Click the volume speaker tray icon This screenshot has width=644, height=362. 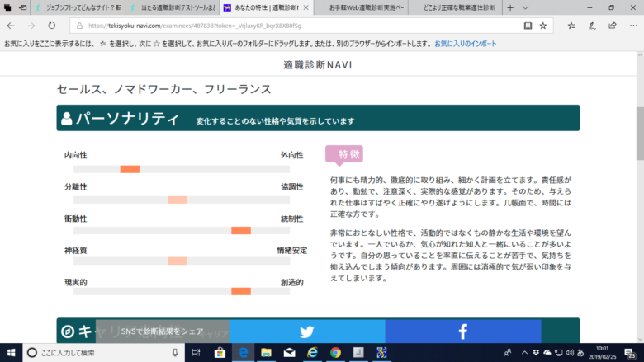570,353
